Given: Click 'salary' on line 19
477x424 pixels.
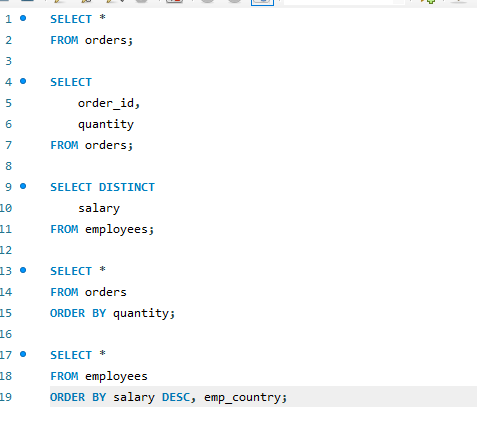Looking at the screenshot, I should pos(134,398).
